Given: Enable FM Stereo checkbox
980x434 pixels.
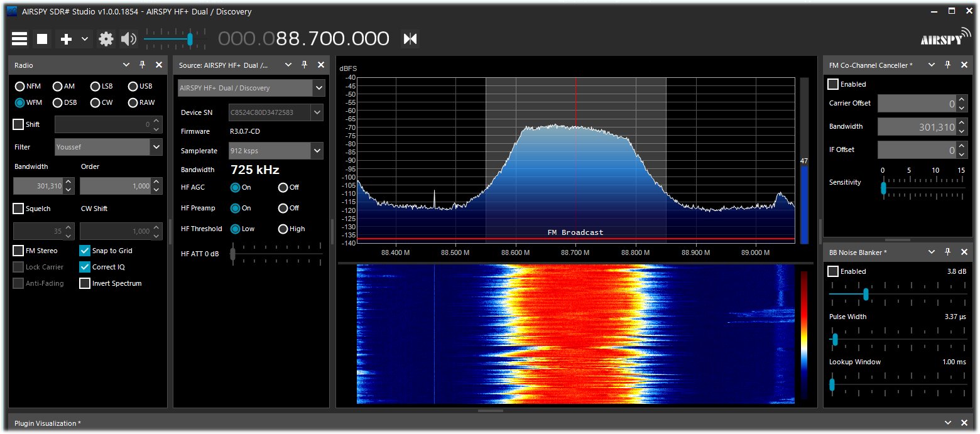Looking at the screenshot, I should [18, 251].
